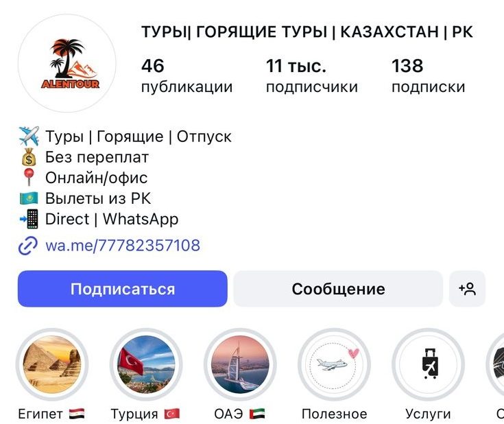Tap the profile title ТУРЫ ГОРЯЩИЕ ТУРЫ
The width and height of the screenshot is (504, 424).
(x=307, y=32)
